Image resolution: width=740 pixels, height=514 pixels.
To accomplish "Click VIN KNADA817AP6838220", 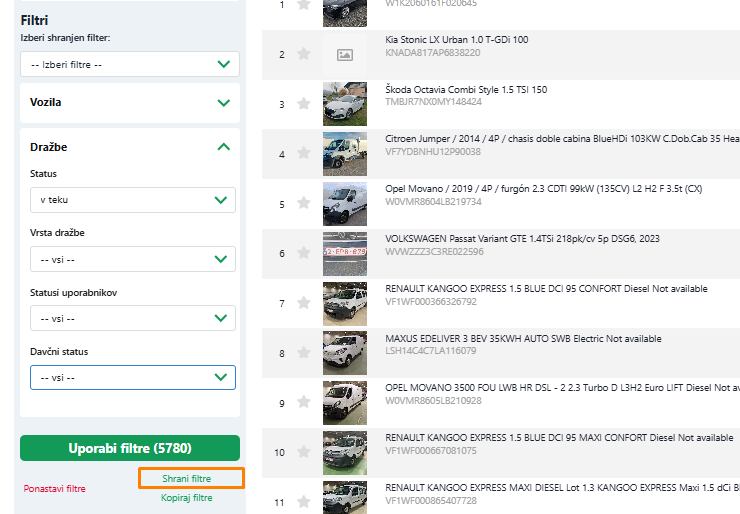I will (433, 52).
